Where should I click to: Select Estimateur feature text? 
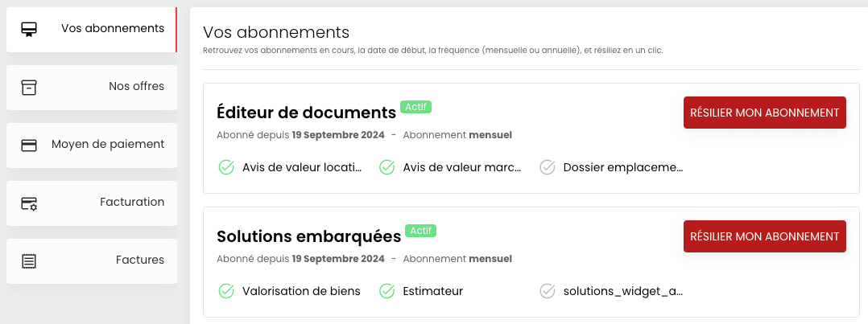tap(433, 291)
